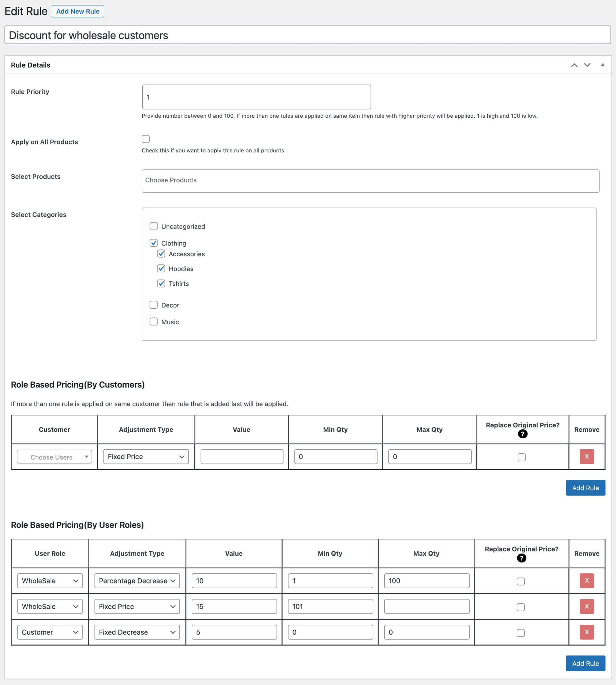Uncheck the Clothing category
Viewport: 616px width, 685px height.
point(154,243)
